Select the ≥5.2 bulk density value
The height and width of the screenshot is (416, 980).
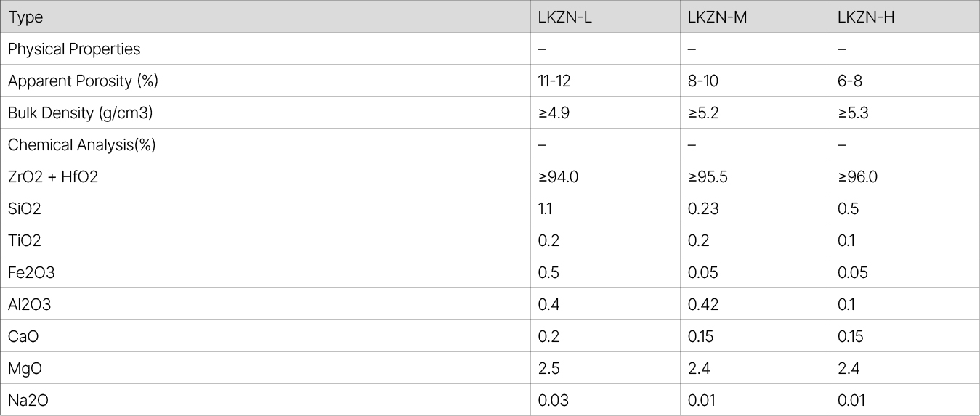pos(703,113)
